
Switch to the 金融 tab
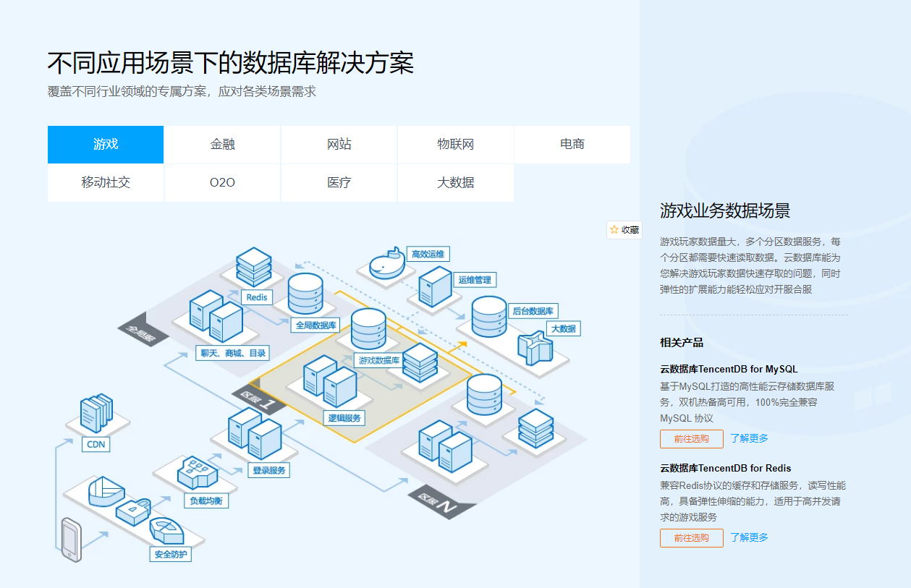point(222,144)
